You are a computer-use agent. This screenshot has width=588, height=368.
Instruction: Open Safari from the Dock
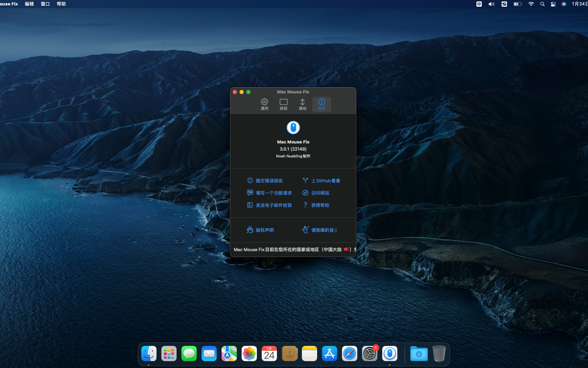click(349, 354)
